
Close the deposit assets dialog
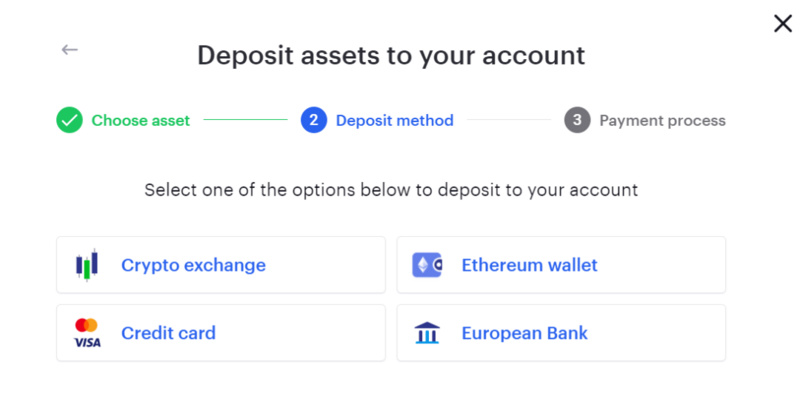(782, 24)
